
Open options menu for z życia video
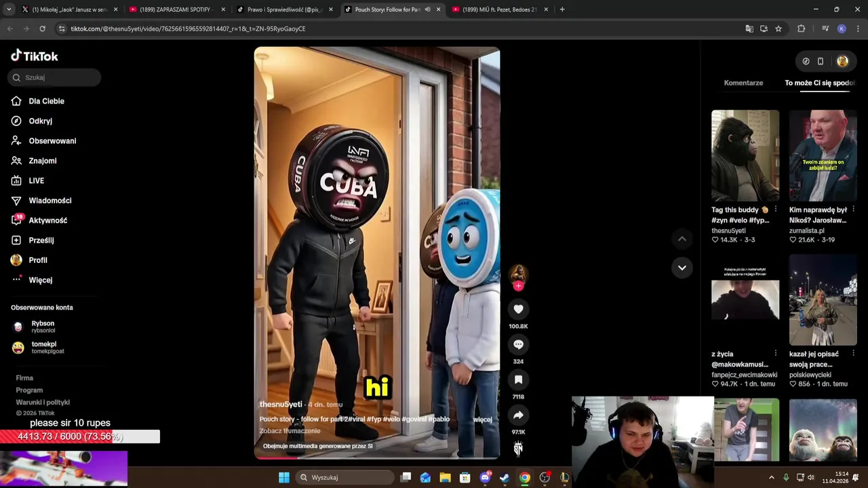pos(776,354)
